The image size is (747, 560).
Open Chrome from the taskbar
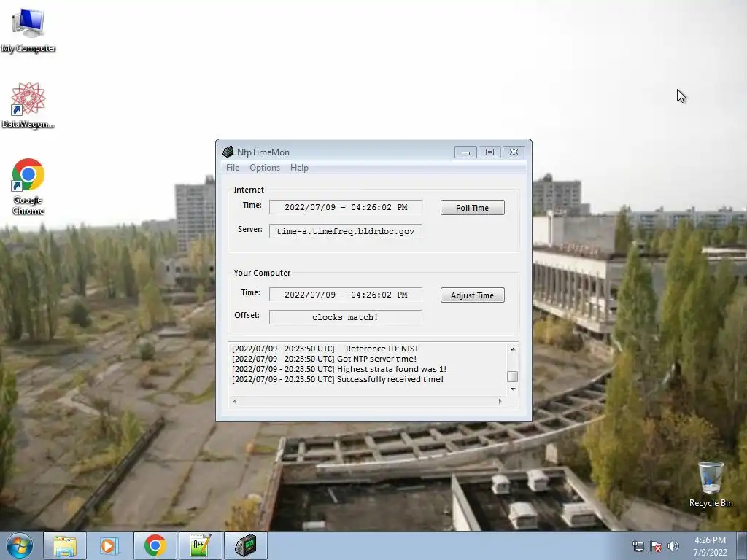tap(155, 545)
